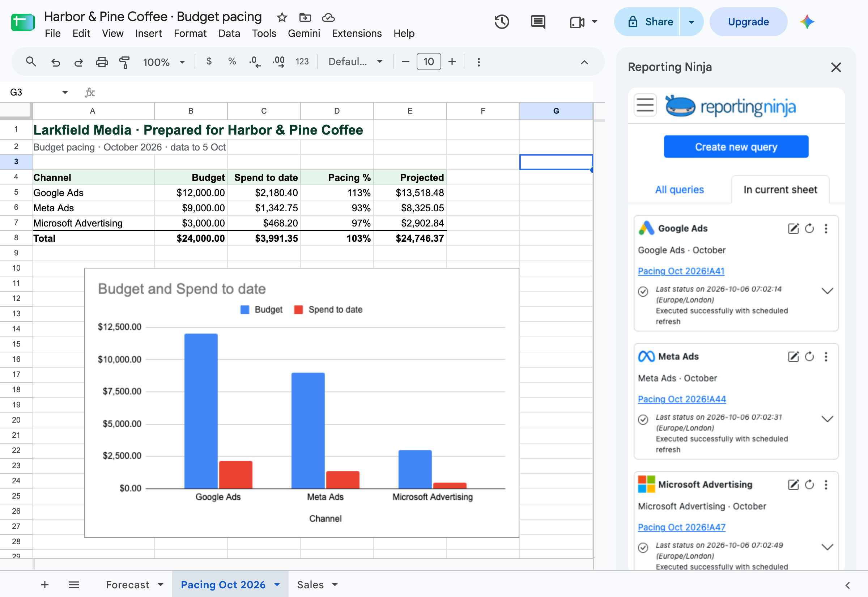Click Create new query button
The image size is (868, 597).
(736, 147)
